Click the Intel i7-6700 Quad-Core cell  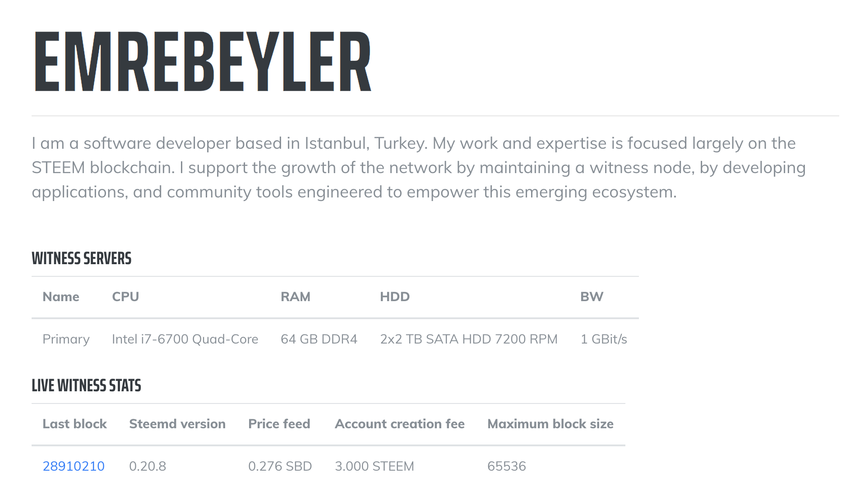pyautogui.click(x=185, y=339)
